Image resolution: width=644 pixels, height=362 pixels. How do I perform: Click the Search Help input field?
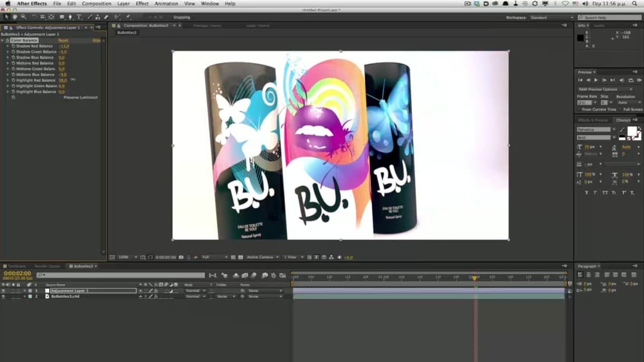(x=610, y=18)
